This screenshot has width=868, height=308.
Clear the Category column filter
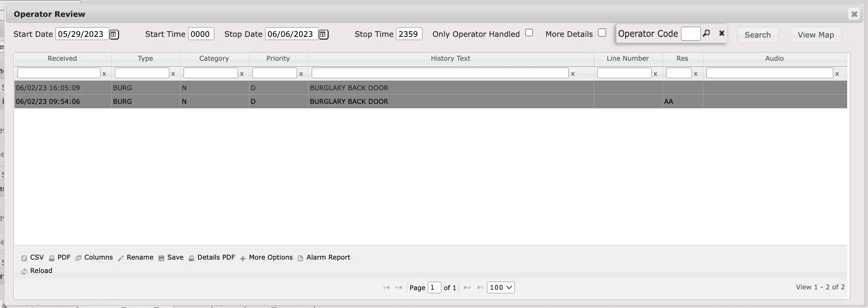pyautogui.click(x=242, y=74)
